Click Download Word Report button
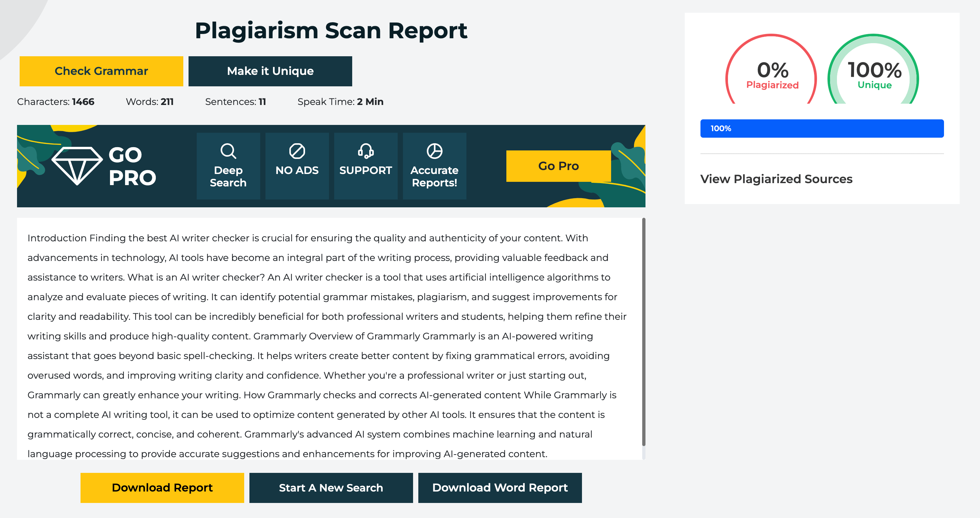 (500, 488)
